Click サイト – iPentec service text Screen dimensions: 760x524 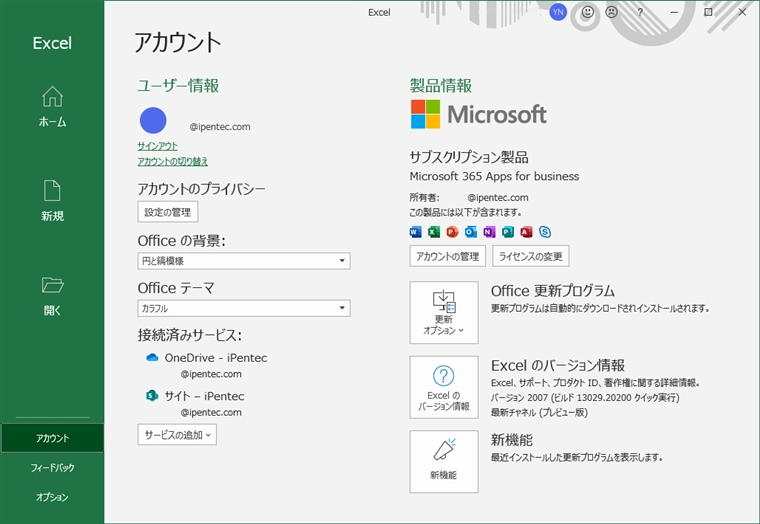point(204,396)
